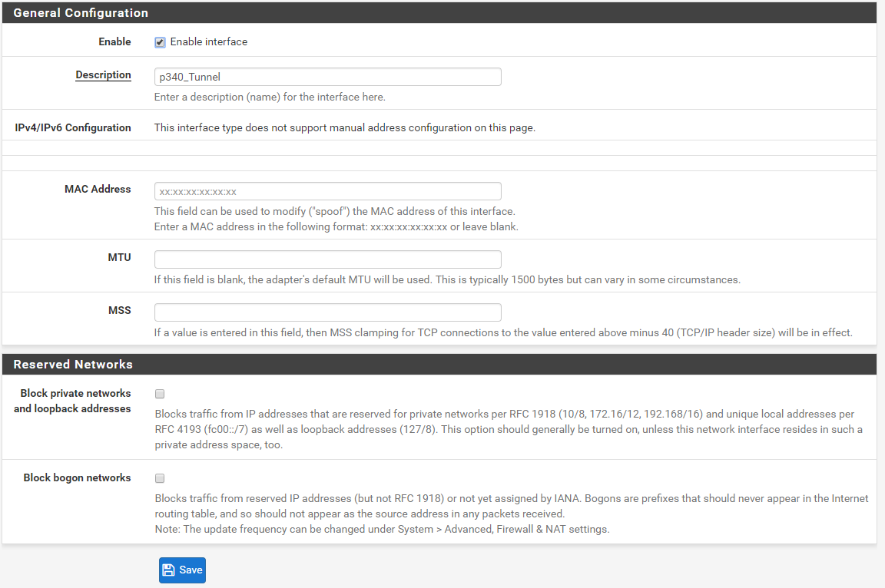Screen dimensions: 885x588
Task: Click the Reserved Networks panel header
Action: click(439, 364)
